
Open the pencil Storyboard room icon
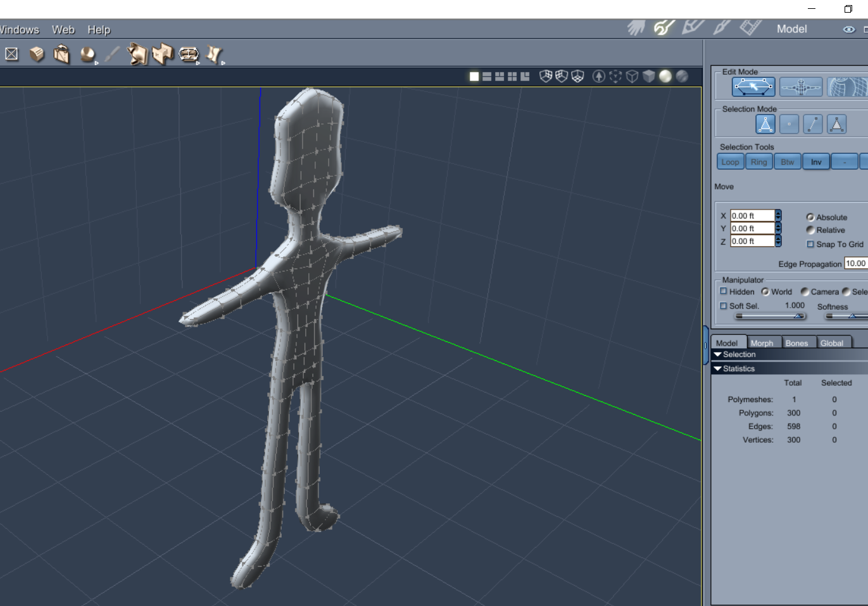tap(692, 27)
